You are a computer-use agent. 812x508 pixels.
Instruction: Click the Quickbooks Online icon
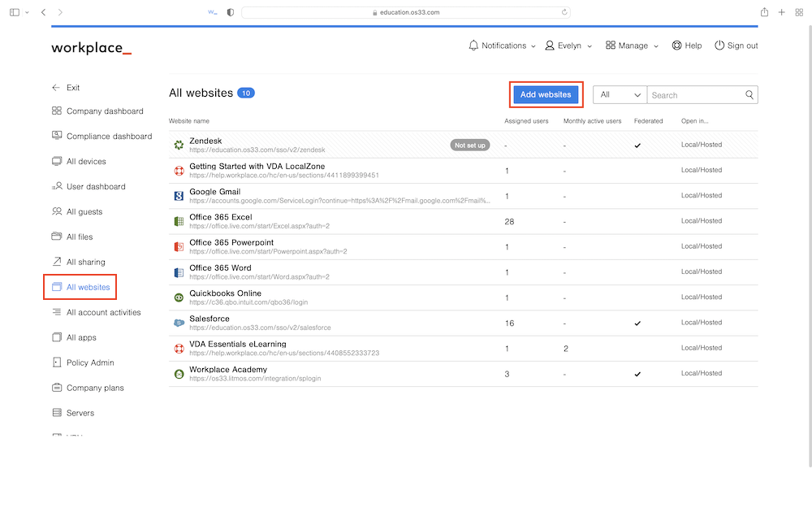tap(179, 297)
